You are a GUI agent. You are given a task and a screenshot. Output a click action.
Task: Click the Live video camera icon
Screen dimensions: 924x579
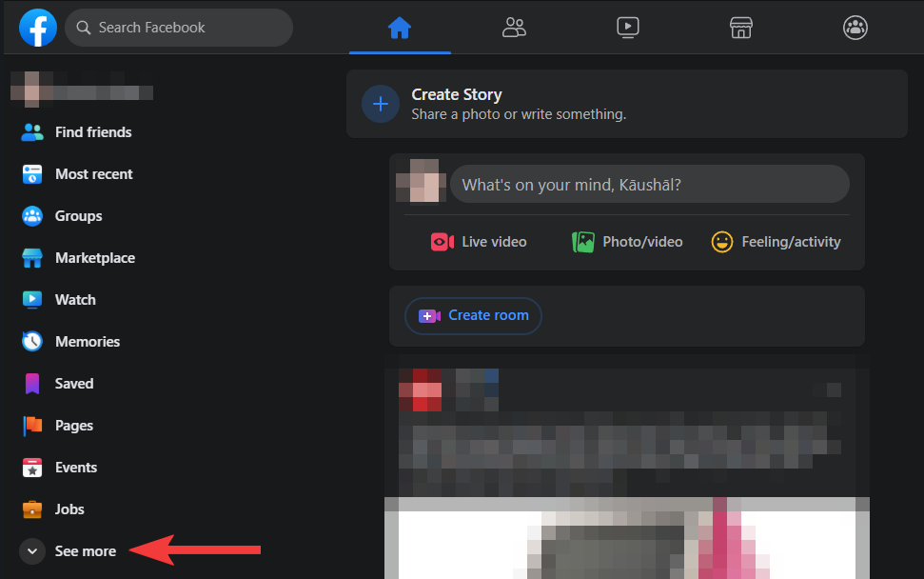[442, 242]
